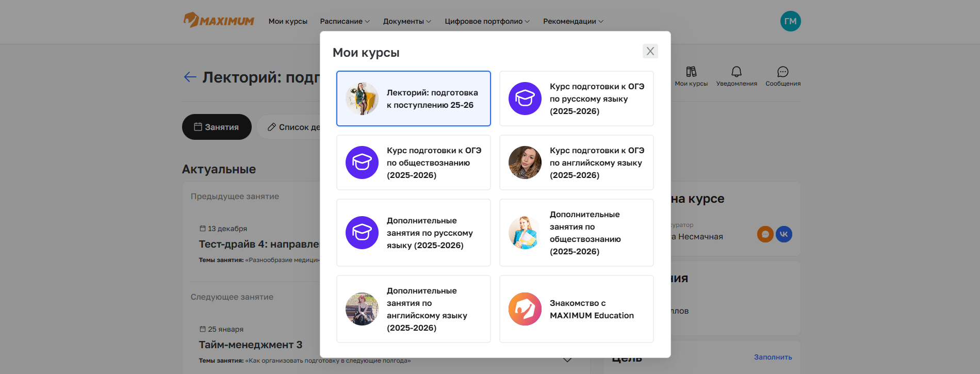Open the Цифровое портфолио dropdown

coord(487,21)
